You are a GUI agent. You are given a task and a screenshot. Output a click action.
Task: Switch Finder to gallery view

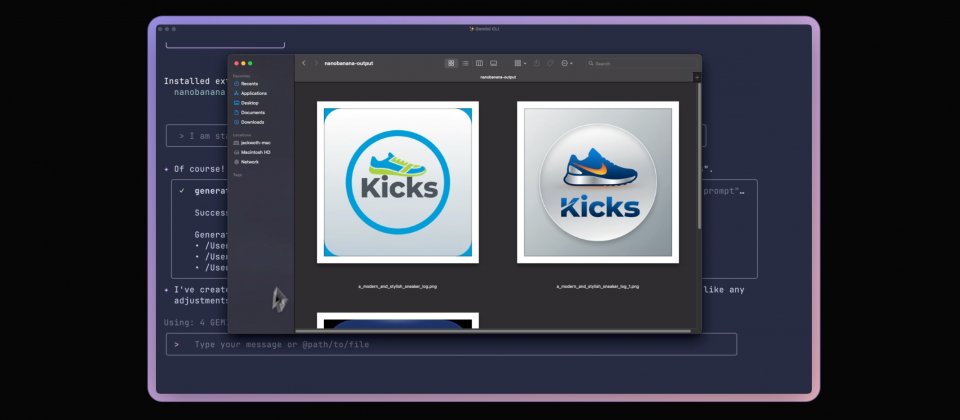point(493,63)
